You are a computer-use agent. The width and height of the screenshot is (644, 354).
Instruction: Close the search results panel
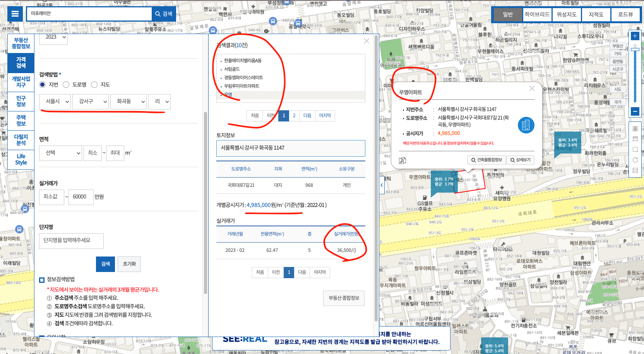367,41
